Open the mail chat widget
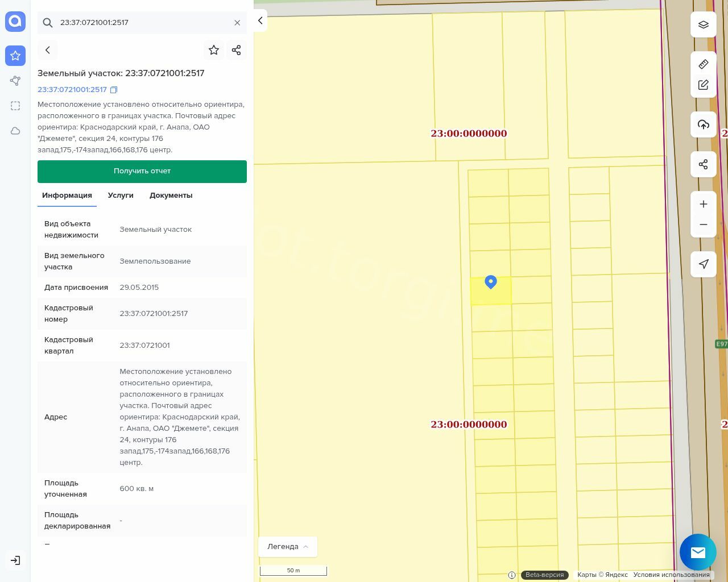This screenshot has width=728, height=582. pyautogui.click(x=698, y=552)
